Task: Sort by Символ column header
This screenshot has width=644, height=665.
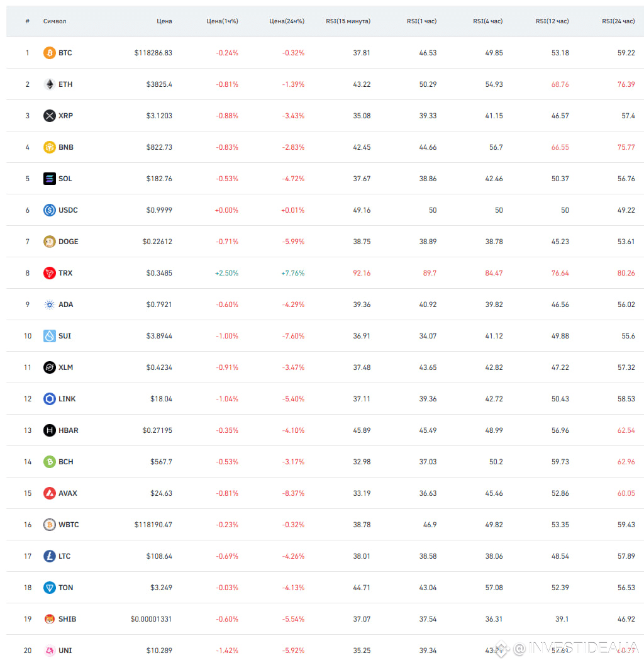Action: pos(55,21)
